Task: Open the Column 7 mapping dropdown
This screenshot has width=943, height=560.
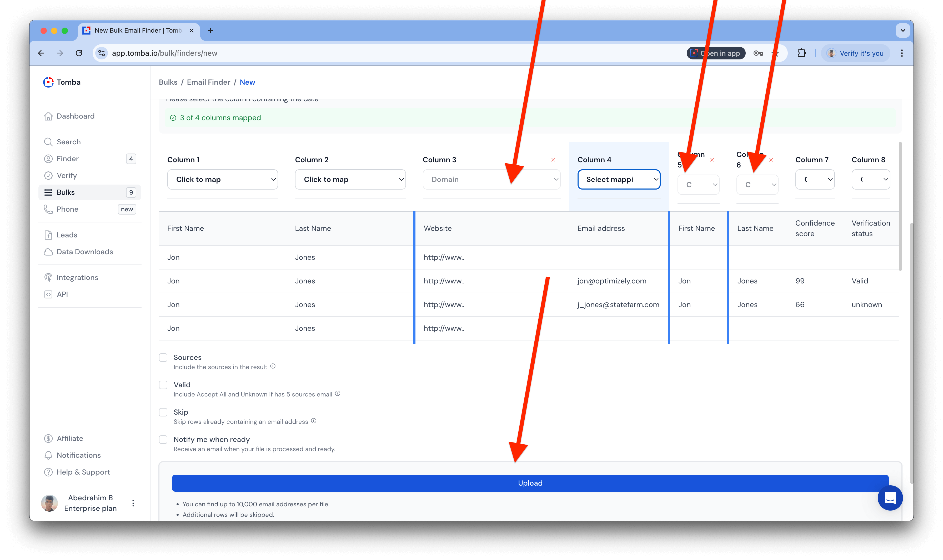Action: click(x=815, y=180)
